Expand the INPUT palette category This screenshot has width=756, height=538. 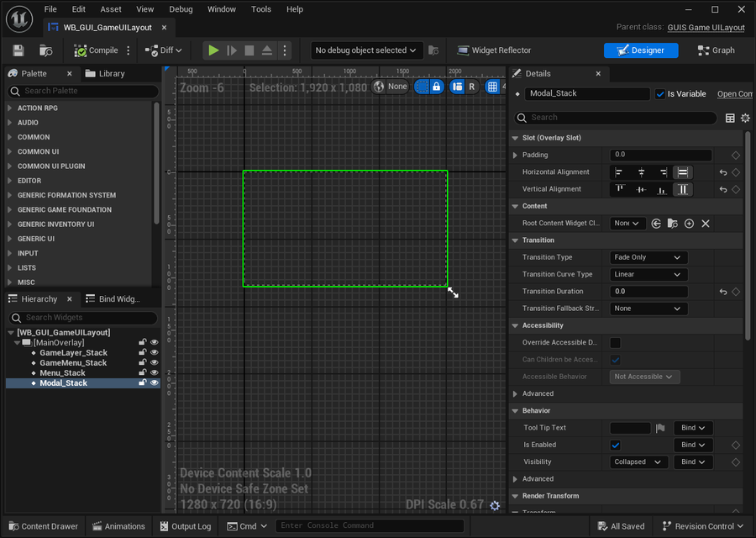point(9,253)
